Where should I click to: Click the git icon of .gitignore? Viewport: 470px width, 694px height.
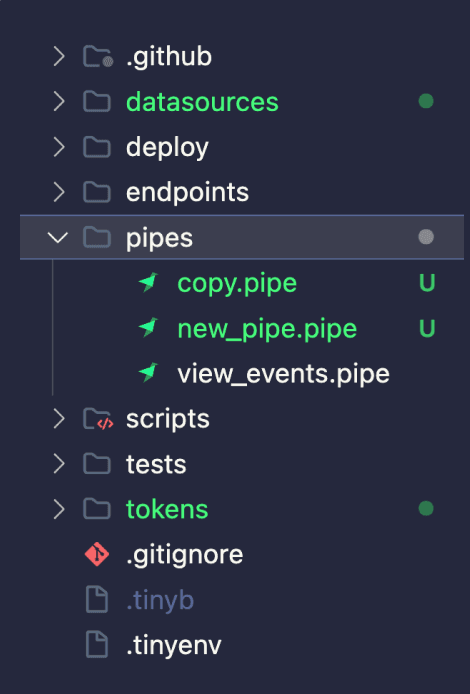tap(97, 554)
